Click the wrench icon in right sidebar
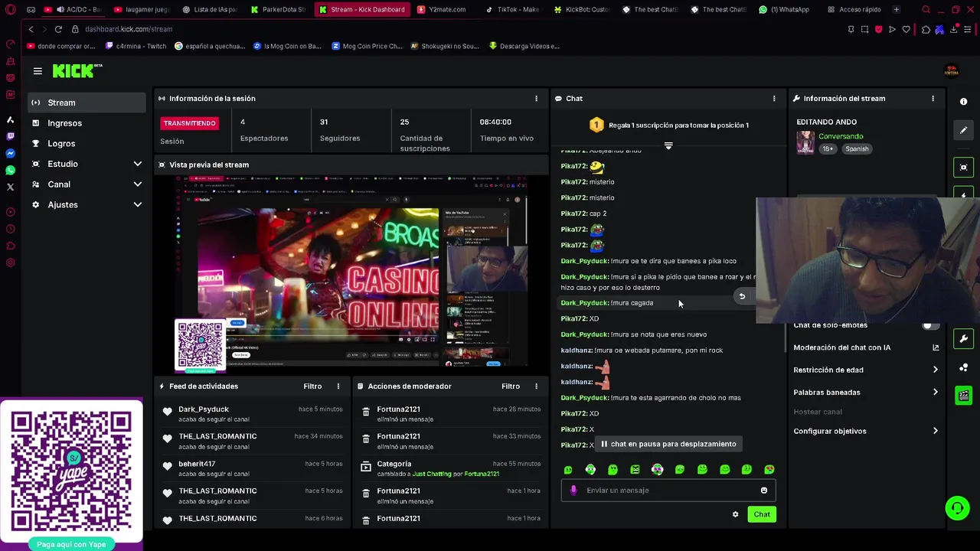980x551 pixels. tap(964, 339)
